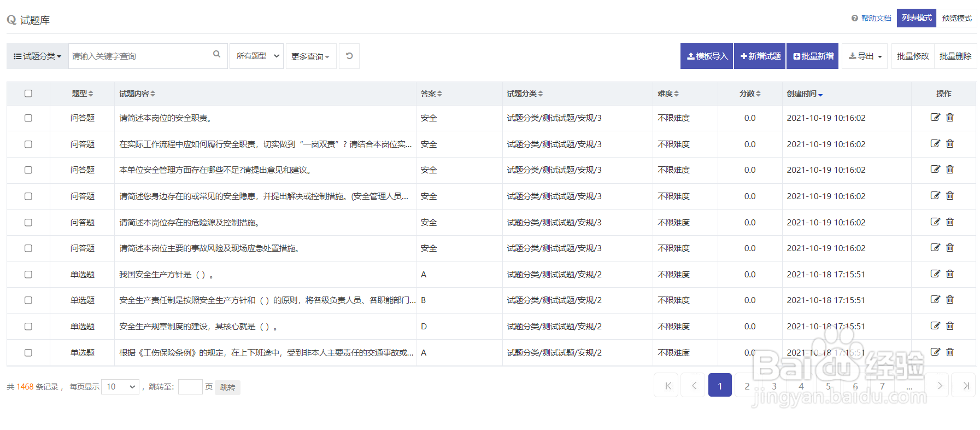The image size is (980, 430).
Task: Click the 批量新增 batch add button
Action: [813, 56]
